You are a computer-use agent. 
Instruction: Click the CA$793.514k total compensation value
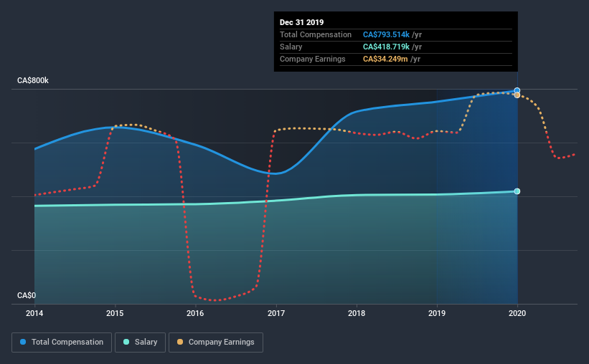click(386, 34)
